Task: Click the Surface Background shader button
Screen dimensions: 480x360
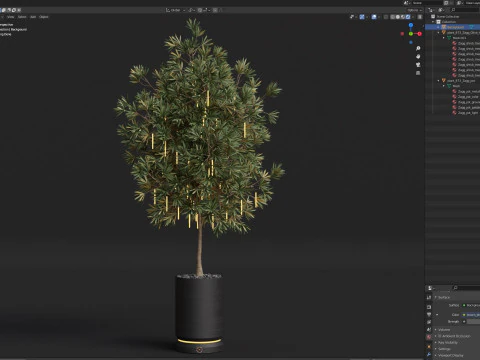Action: (471, 305)
